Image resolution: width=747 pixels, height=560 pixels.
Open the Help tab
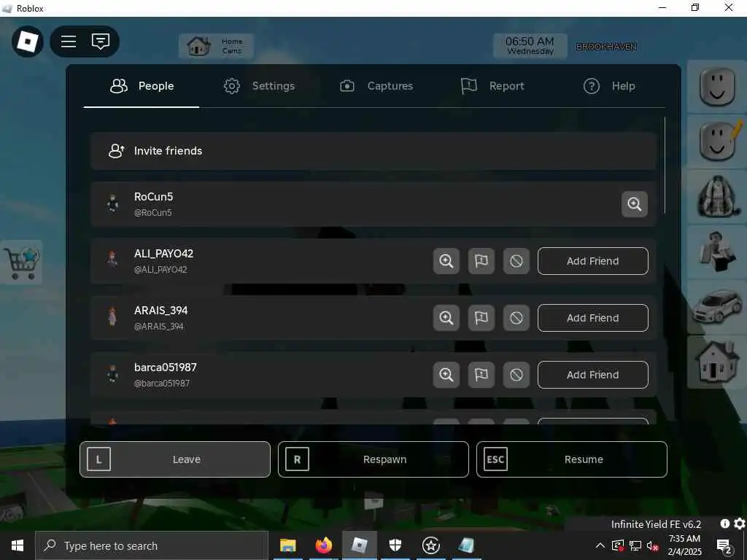pos(609,86)
